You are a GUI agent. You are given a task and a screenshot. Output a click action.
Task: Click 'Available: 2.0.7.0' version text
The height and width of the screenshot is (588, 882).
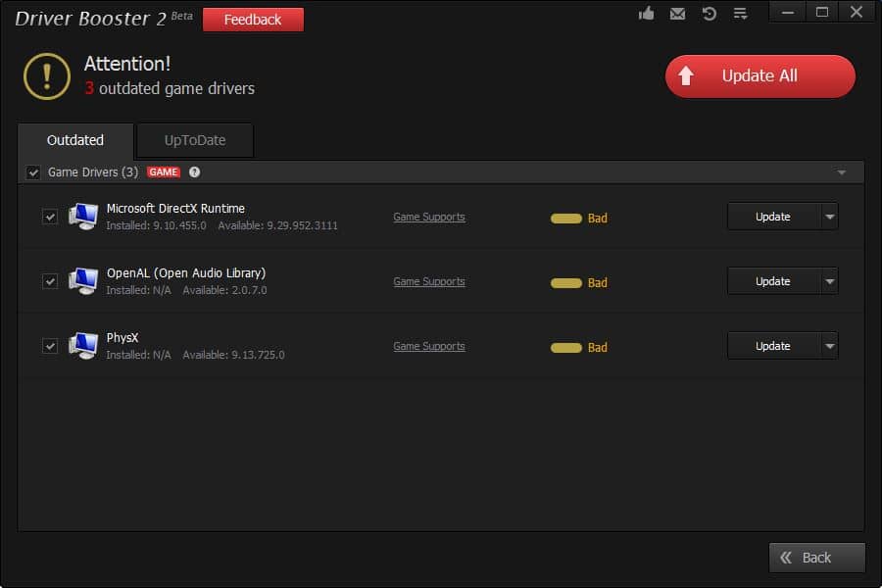[225, 290]
